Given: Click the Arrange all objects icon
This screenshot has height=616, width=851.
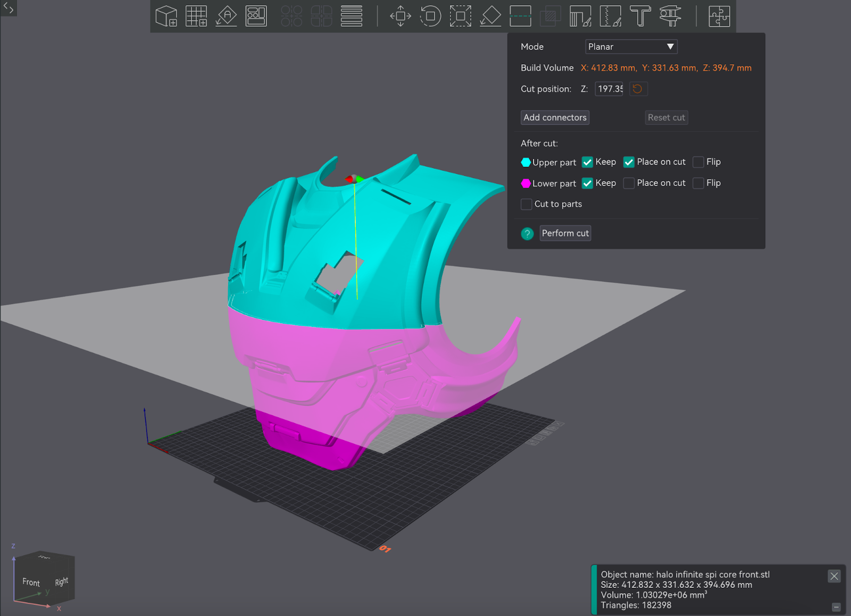Looking at the screenshot, I should (x=256, y=16).
